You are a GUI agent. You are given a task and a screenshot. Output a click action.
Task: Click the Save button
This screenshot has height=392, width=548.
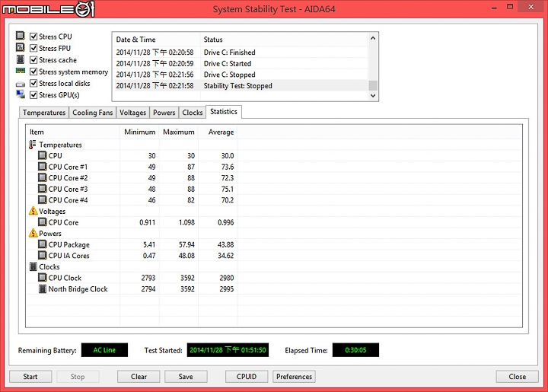click(186, 377)
